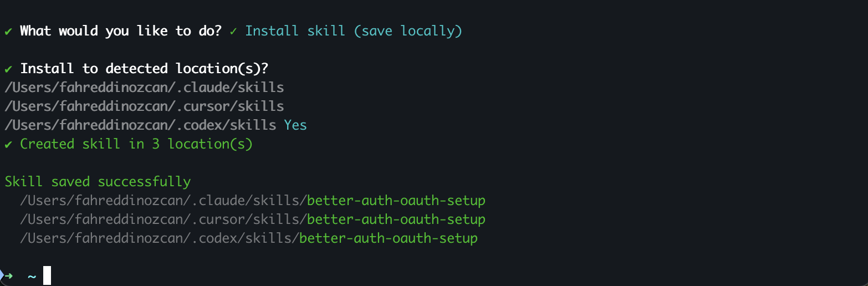The height and width of the screenshot is (286, 868).
Task: Click the green checkmark before "What would you like to do?"
Action: pyautogui.click(x=8, y=31)
